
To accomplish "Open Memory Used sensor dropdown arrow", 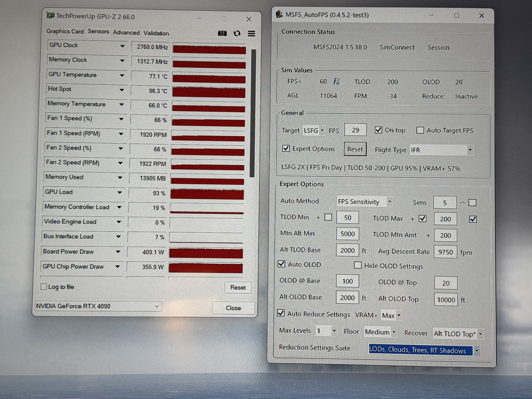I will [120, 178].
